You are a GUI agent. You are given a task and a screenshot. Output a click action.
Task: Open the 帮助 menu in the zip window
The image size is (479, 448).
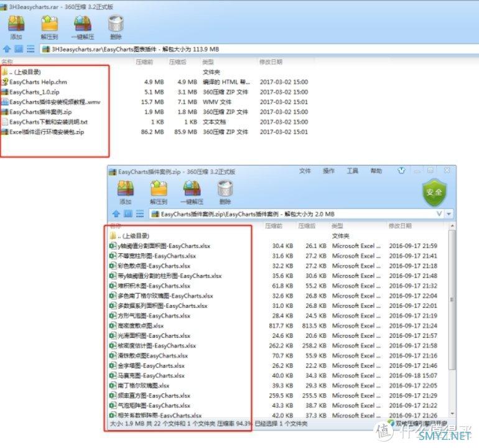click(x=376, y=171)
